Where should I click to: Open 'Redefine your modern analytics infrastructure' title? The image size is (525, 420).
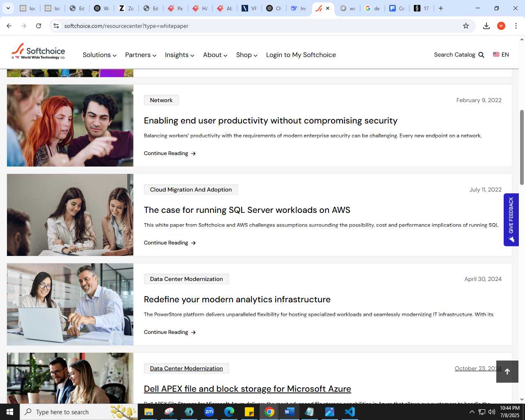coord(237,299)
